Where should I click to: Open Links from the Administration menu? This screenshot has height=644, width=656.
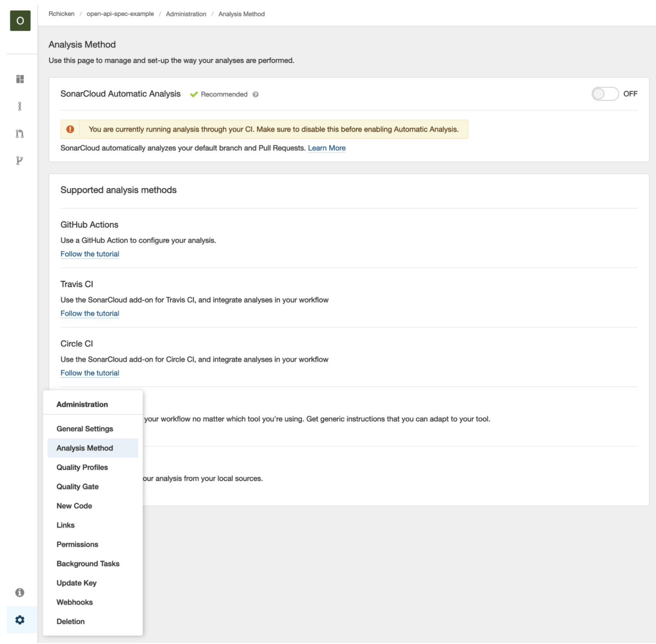point(93,525)
